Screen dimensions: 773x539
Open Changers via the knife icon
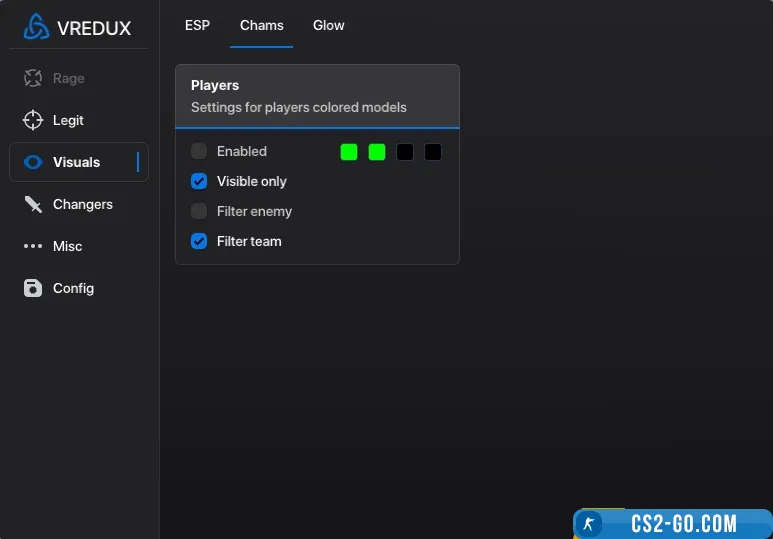pos(33,204)
